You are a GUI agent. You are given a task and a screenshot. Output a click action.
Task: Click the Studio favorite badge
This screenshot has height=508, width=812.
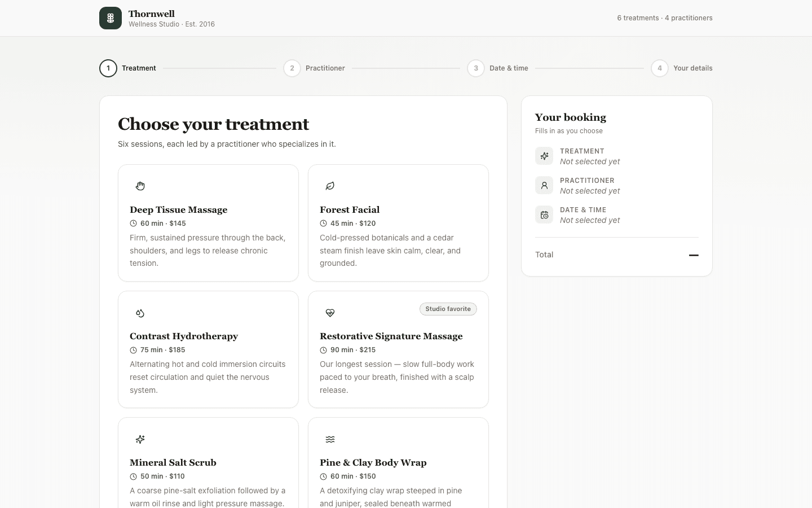tap(448, 309)
